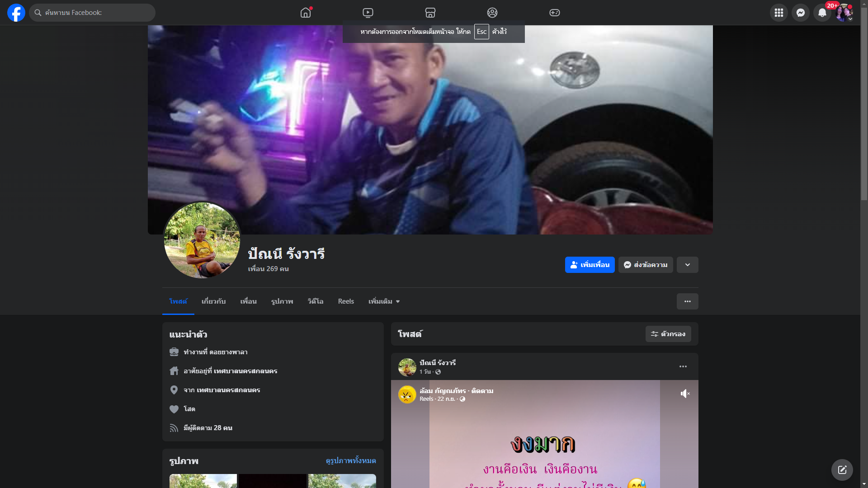Open the ตัวกรอง post filters button
Image resolution: width=868 pixels, height=488 pixels.
tap(668, 334)
